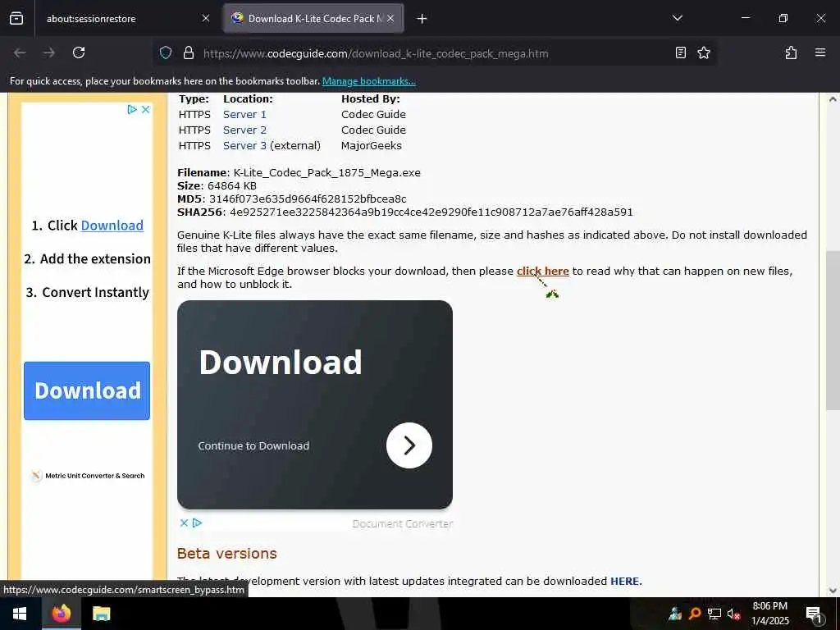Click the browser Forward arrow
840x630 pixels.
[x=48, y=52]
